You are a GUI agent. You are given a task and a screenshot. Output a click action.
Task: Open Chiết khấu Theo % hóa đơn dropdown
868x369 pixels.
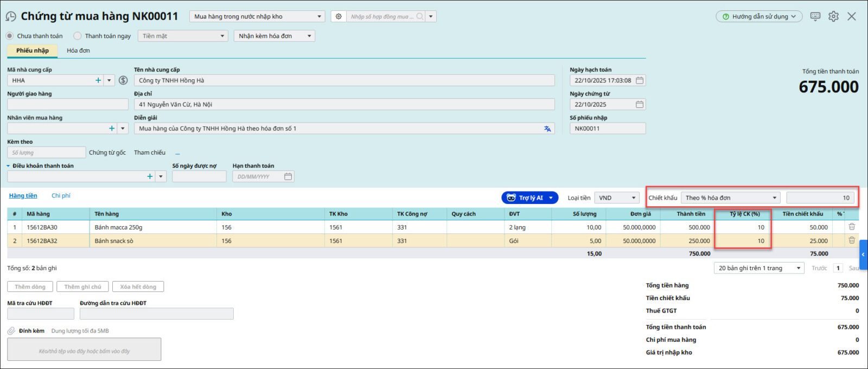[x=730, y=198]
